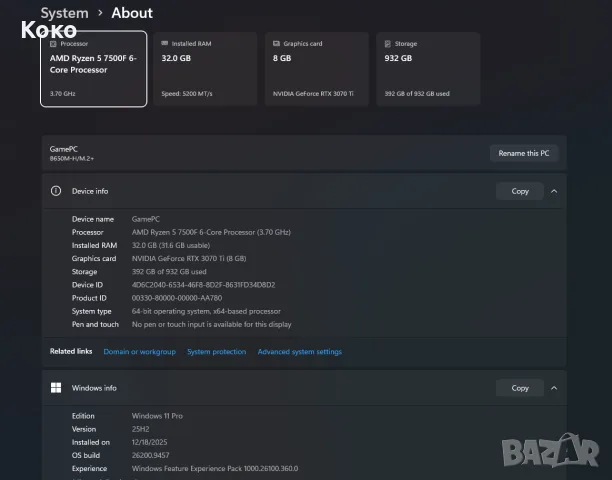Click the System breadcrumb link
Viewport: 612px width, 480px height.
pos(64,13)
